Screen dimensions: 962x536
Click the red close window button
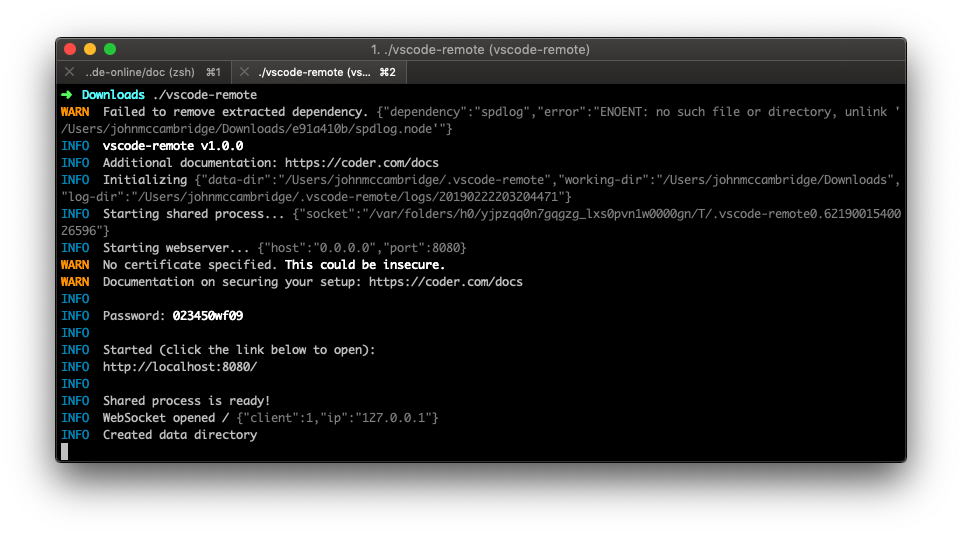(x=70, y=49)
